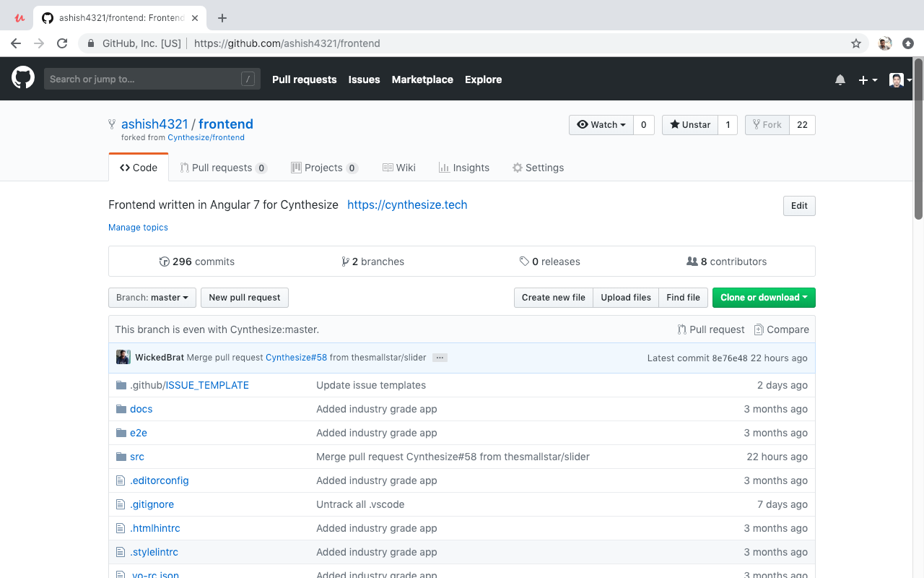Click Create new file button
924x578 pixels.
coord(554,298)
